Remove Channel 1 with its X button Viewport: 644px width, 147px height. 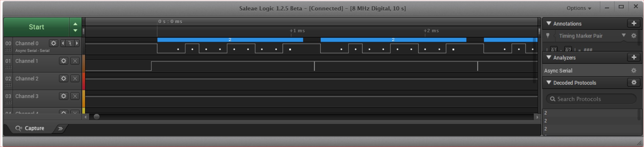[x=75, y=61]
